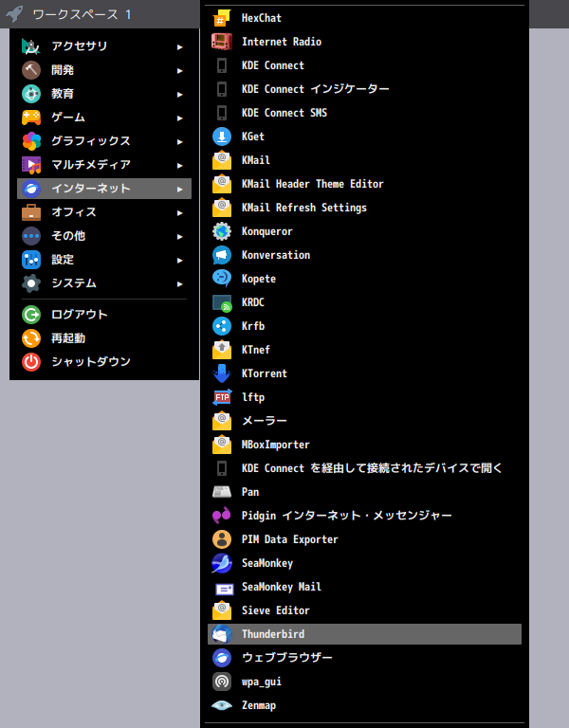
Task: Click the 教育 atom icon
Action: 31,94
